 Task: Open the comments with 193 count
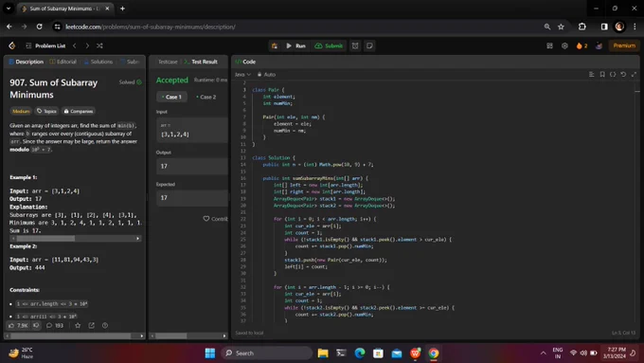(55, 325)
